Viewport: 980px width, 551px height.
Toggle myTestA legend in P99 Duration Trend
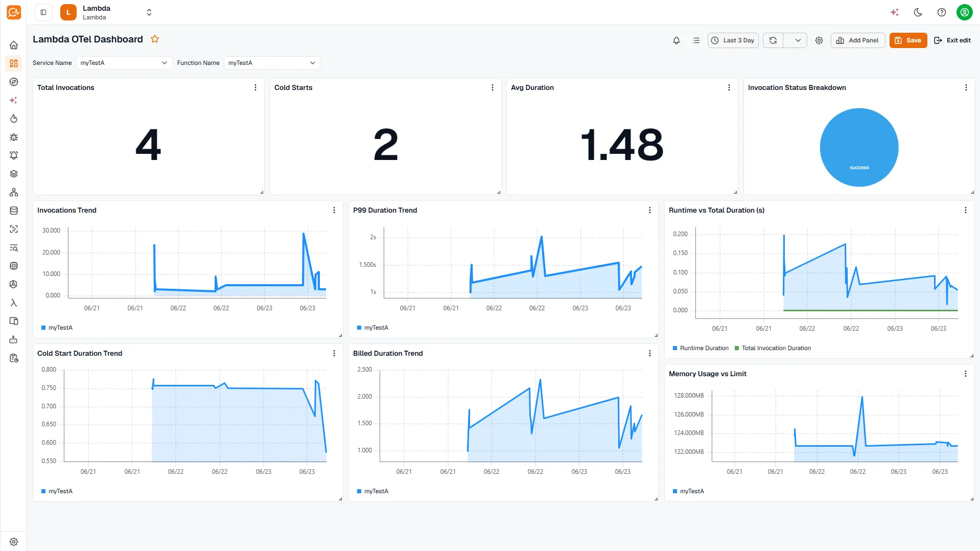pos(372,328)
